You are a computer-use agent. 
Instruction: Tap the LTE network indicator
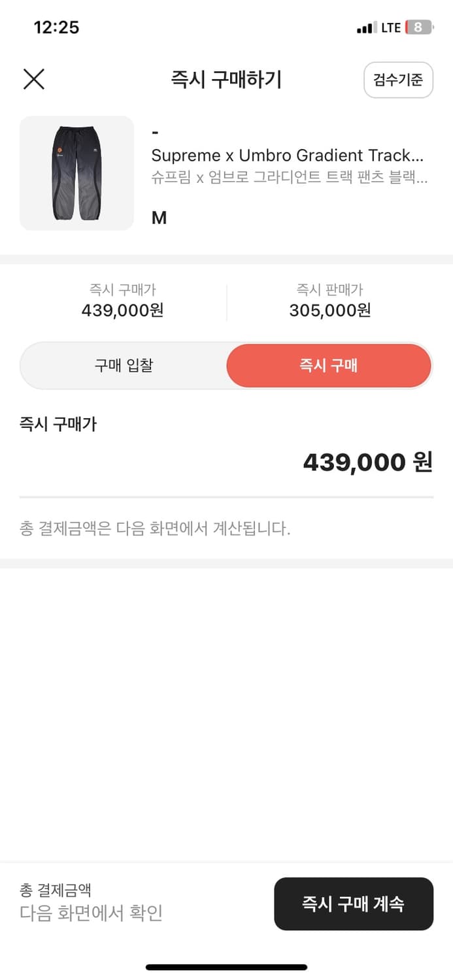click(x=390, y=27)
